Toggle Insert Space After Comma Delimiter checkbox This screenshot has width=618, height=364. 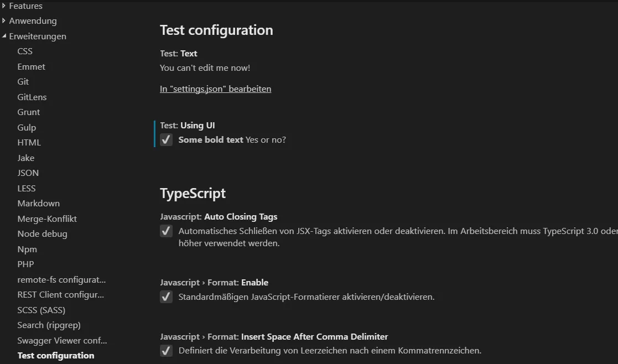click(x=166, y=351)
